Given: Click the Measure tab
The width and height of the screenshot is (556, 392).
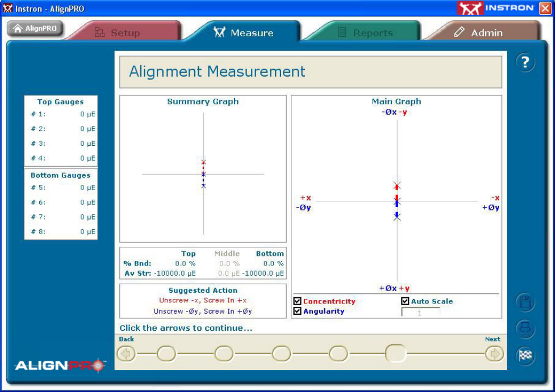Looking at the screenshot, I should 244,33.
